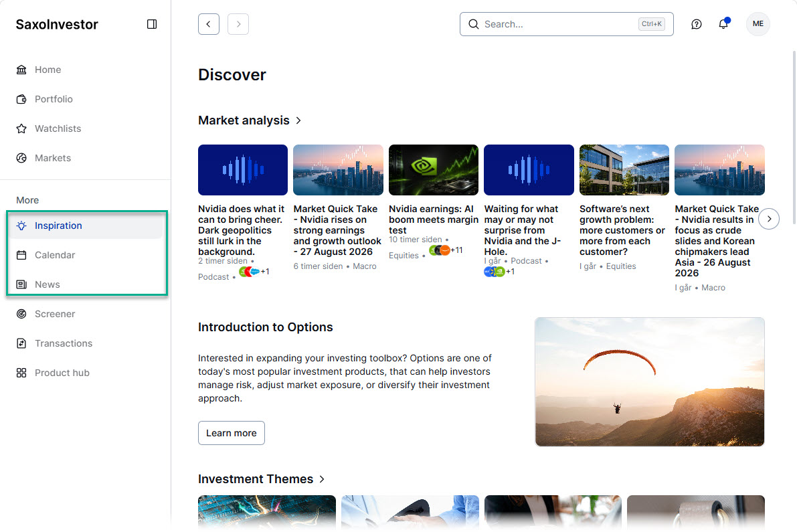The width and height of the screenshot is (797, 532).
Task: Select Inspiration in the sidebar
Action: 85,226
